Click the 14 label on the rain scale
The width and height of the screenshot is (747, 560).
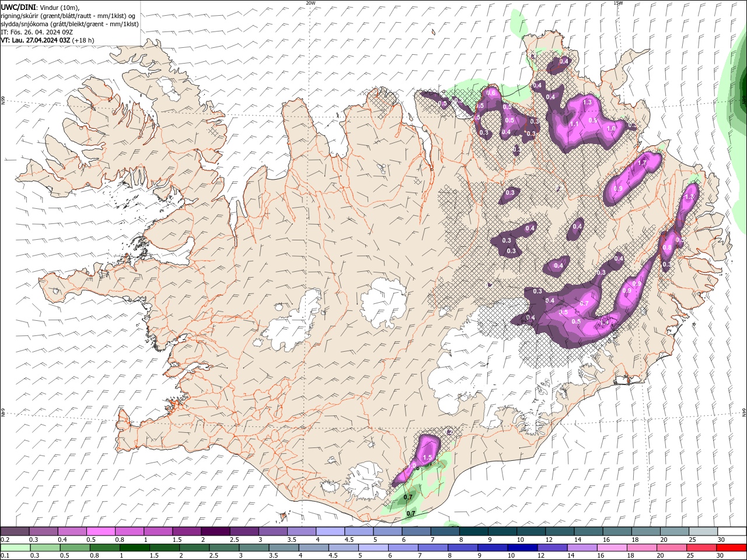(x=570, y=555)
